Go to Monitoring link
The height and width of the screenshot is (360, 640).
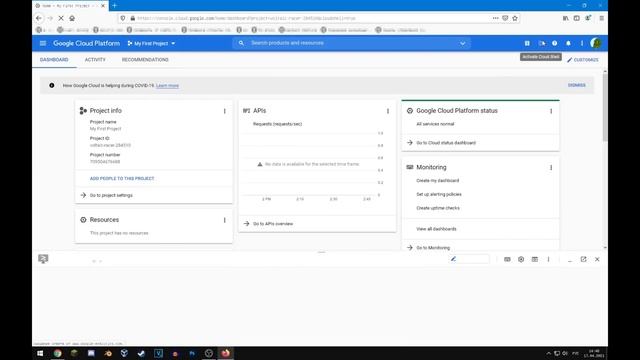433,248
